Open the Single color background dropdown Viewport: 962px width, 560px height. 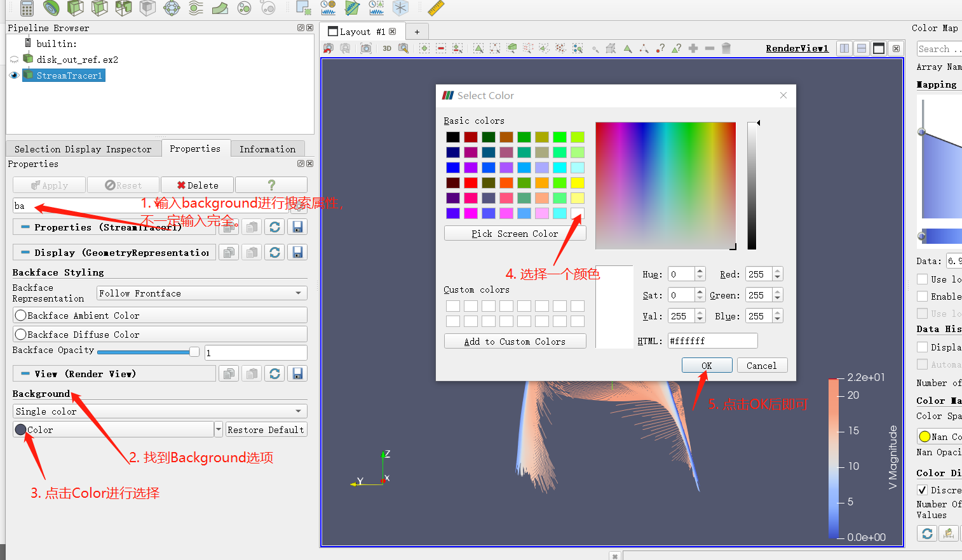(159, 411)
